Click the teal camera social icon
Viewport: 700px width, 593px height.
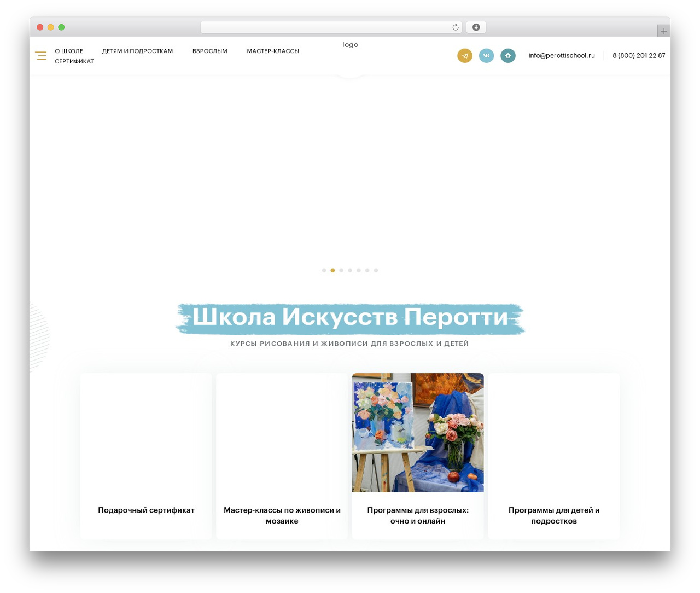pos(508,56)
